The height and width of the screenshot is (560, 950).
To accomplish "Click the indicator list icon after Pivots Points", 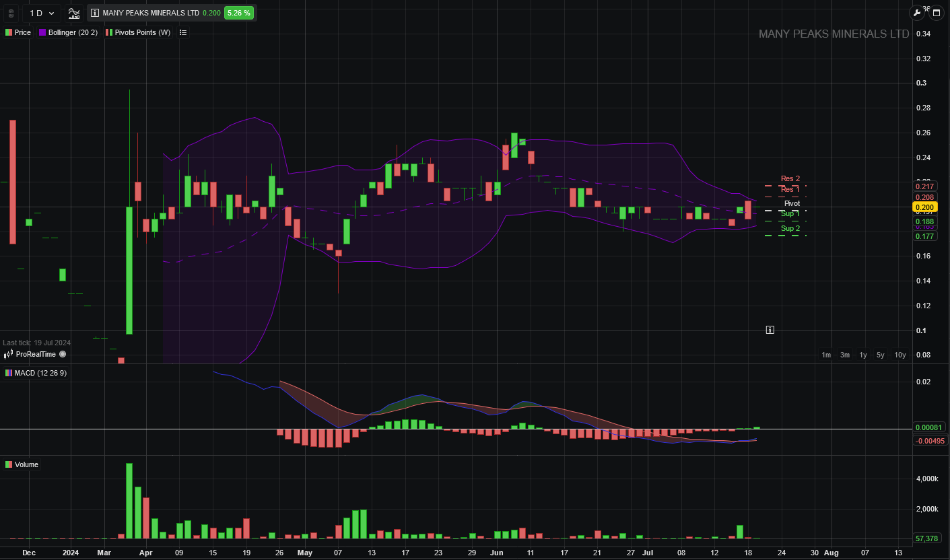I will pyautogui.click(x=183, y=32).
